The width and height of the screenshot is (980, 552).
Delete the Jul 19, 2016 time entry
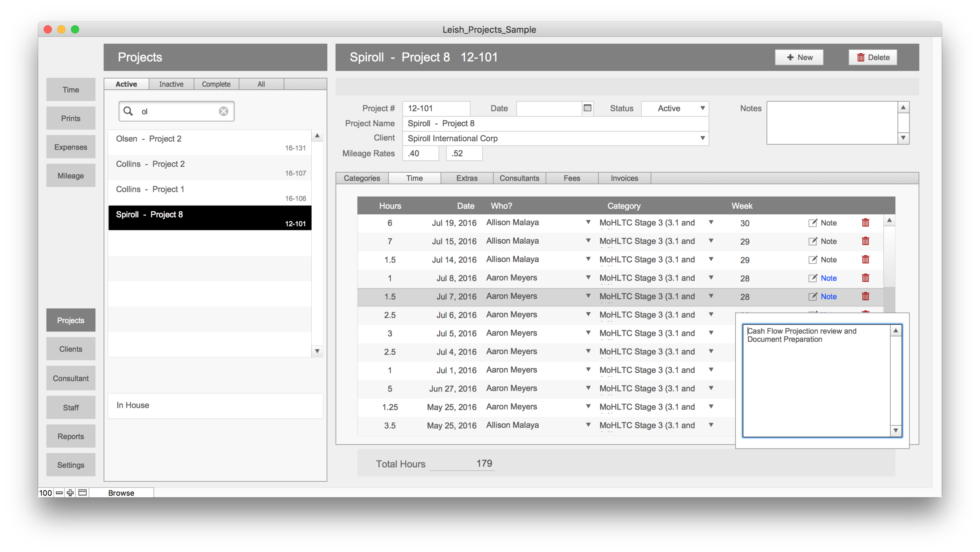coord(866,223)
